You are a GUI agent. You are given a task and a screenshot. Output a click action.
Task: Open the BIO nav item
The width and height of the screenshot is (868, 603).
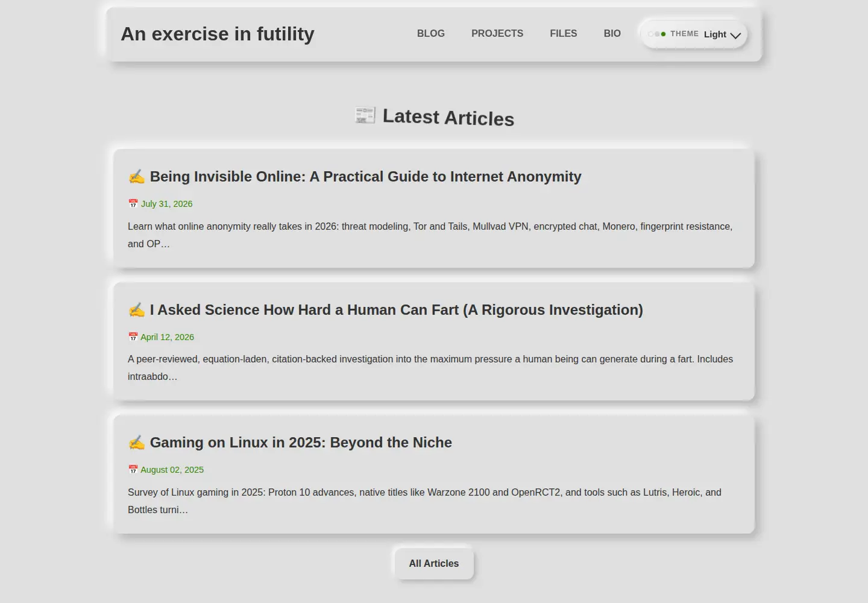coord(612,34)
